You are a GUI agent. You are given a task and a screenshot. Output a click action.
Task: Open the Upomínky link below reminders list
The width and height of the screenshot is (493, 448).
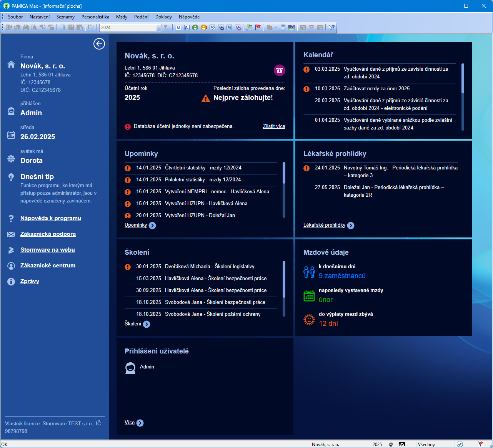coord(136,225)
